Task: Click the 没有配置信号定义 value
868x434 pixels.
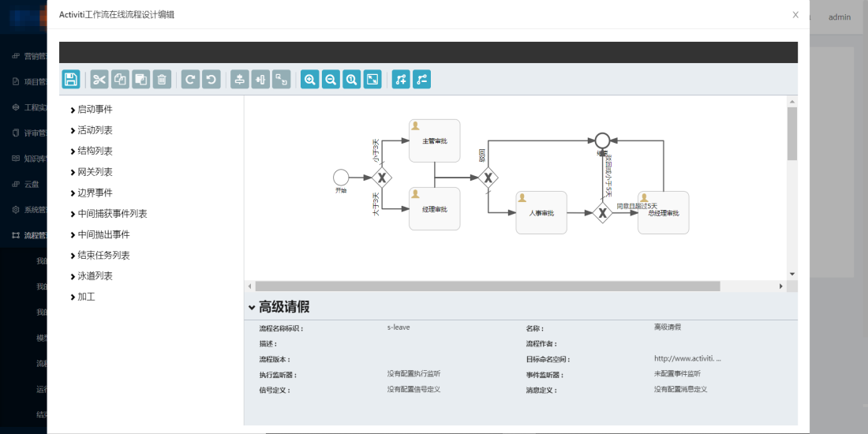Action: [x=414, y=389]
